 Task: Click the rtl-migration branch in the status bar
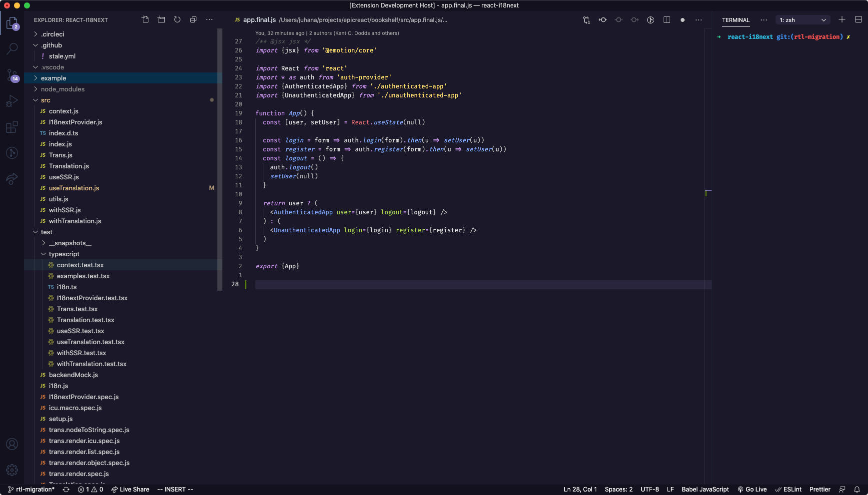click(x=31, y=490)
